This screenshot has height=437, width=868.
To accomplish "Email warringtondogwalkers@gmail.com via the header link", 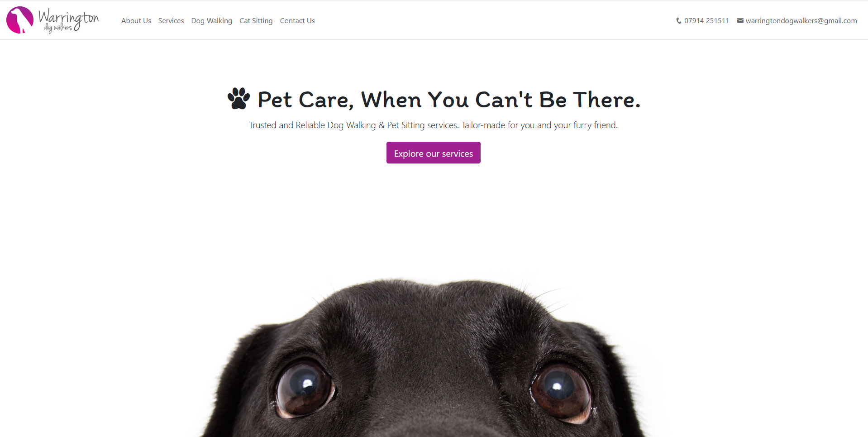I will (x=801, y=21).
